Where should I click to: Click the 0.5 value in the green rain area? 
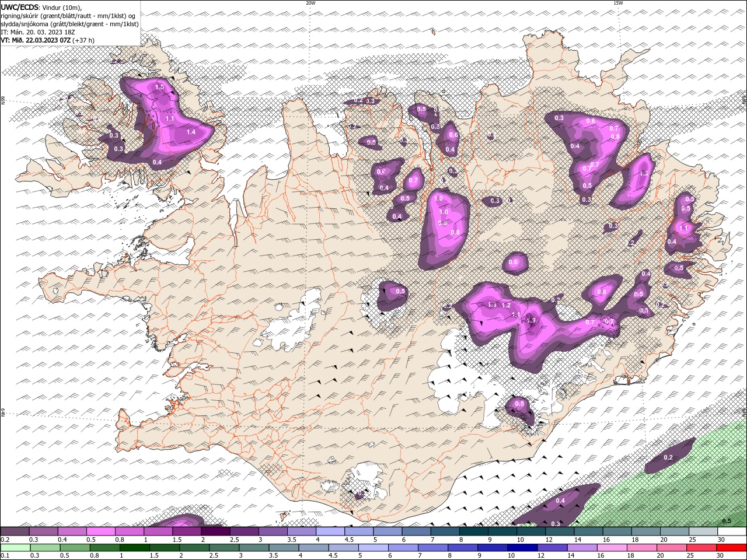(727, 521)
